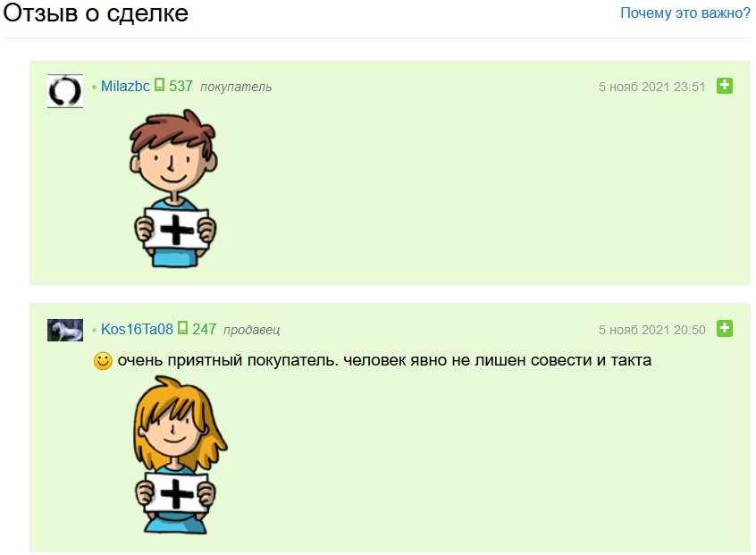Click the date '5 нояб 2021 20:50'
Viewport: 756px width, 555px height.
pos(651,330)
